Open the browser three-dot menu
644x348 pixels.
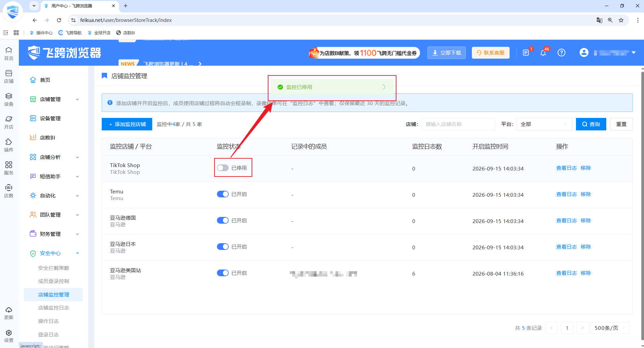tap(638, 20)
